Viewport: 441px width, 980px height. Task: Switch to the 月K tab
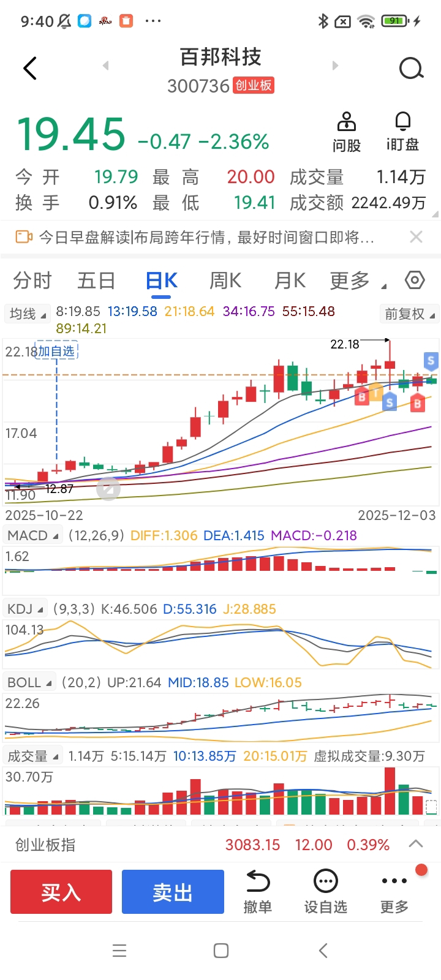(x=290, y=281)
